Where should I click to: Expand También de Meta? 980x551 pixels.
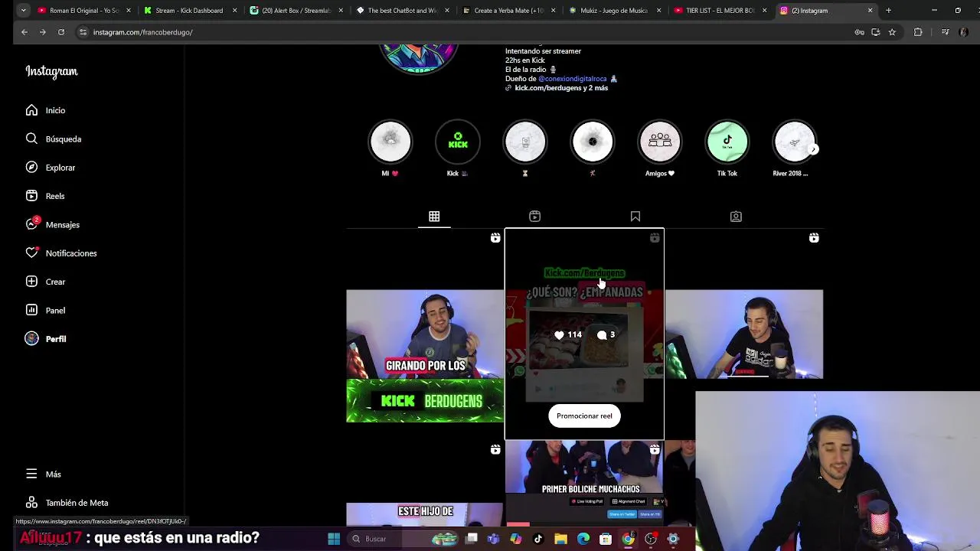tap(67, 503)
